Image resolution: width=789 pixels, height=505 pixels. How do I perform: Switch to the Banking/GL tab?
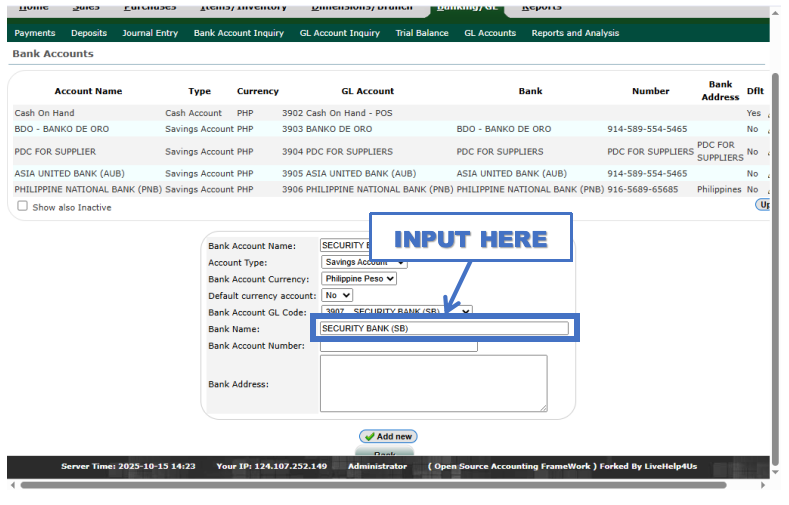pyautogui.click(x=468, y=7)
